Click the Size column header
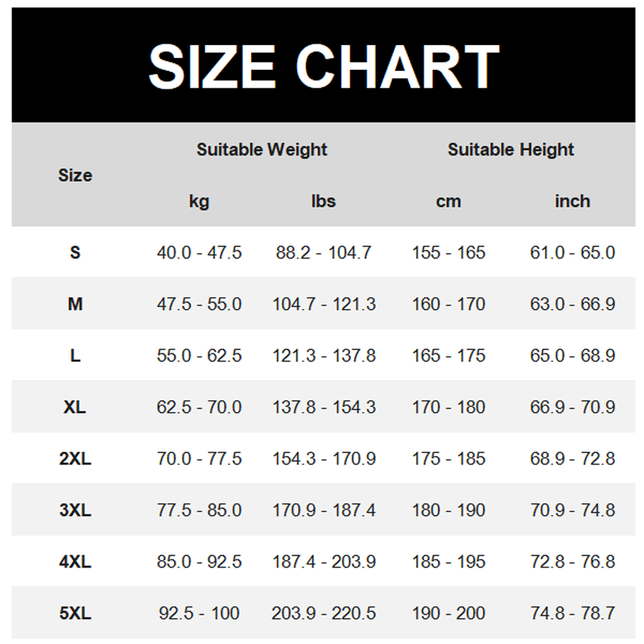The height and width of the screenshot is (644, 644). coord(75,175)
